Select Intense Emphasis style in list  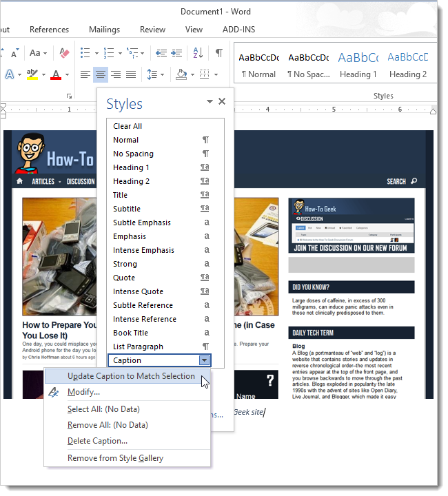pos(159,250)
